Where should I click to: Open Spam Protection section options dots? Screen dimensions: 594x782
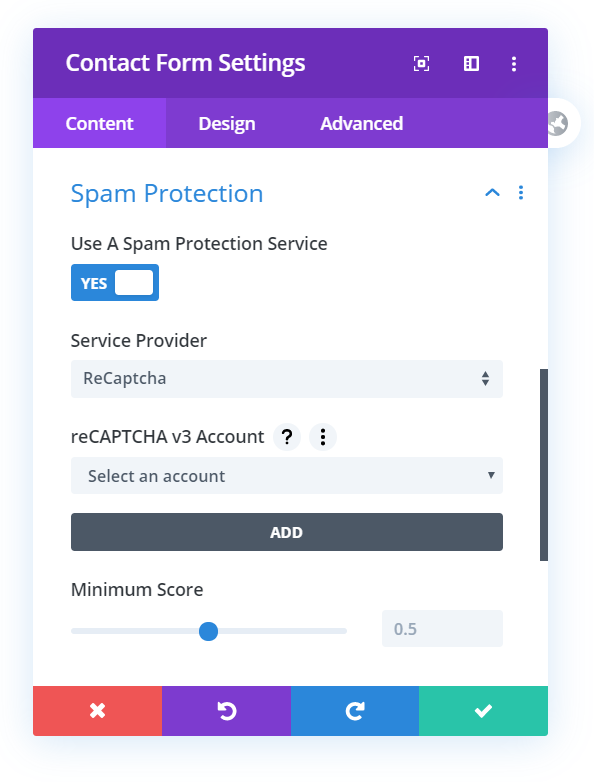point(521,193)
